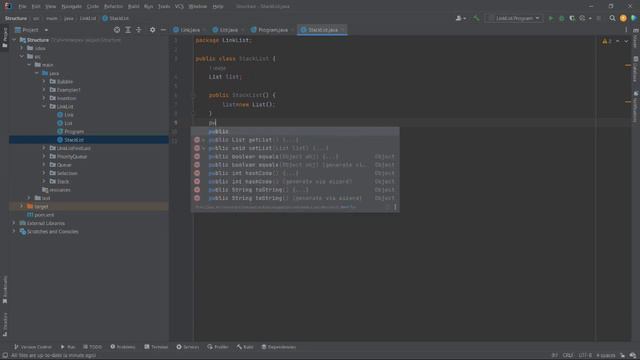
Task: Open the Dependencies tool window
Action: (279, 347)
